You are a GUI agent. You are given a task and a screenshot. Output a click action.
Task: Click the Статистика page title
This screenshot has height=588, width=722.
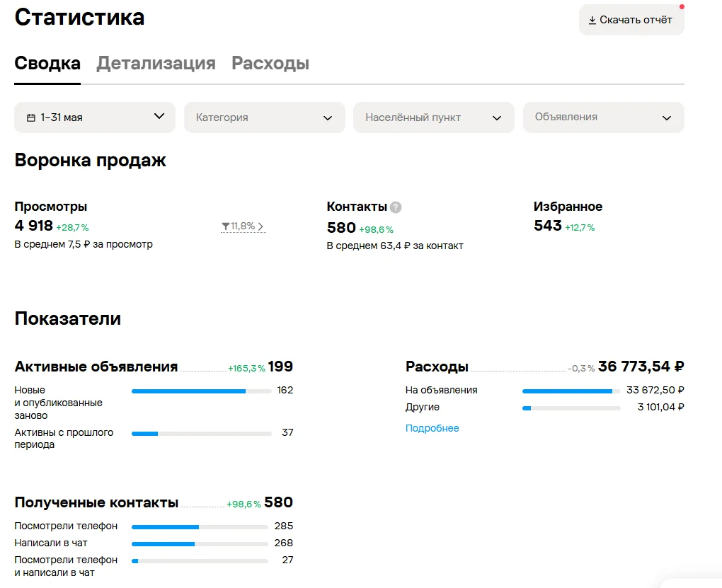pos(79,18)
